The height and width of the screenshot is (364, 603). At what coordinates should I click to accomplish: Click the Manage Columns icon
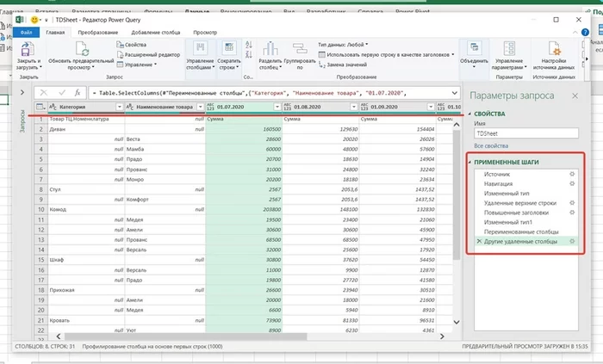pos(201,49)
